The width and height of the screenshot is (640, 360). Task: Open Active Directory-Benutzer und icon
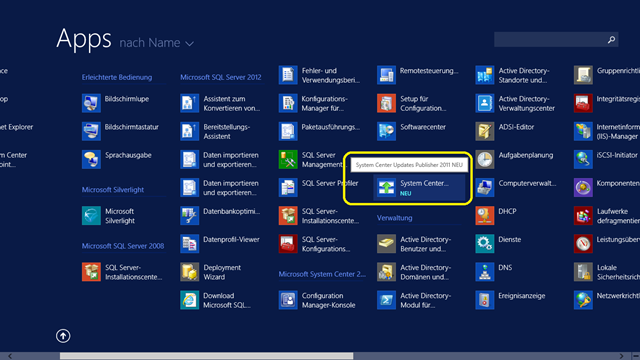pos(386,244)
